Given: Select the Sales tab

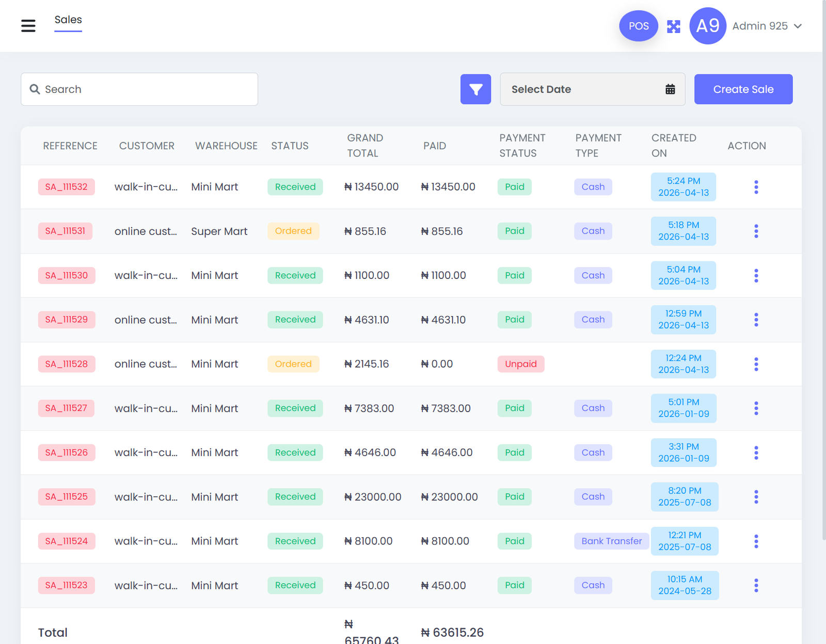Looking at the screenshot, I should [x=68, y=20].
